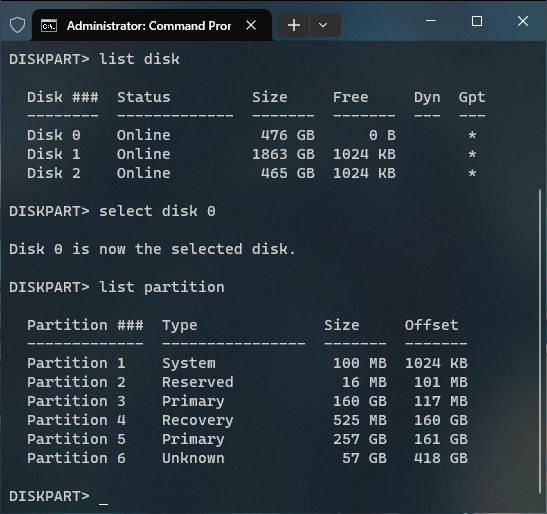Viewport: 547px width, 514px height.
Task: Click the 'Status' column header
Action: coord(144,97)
